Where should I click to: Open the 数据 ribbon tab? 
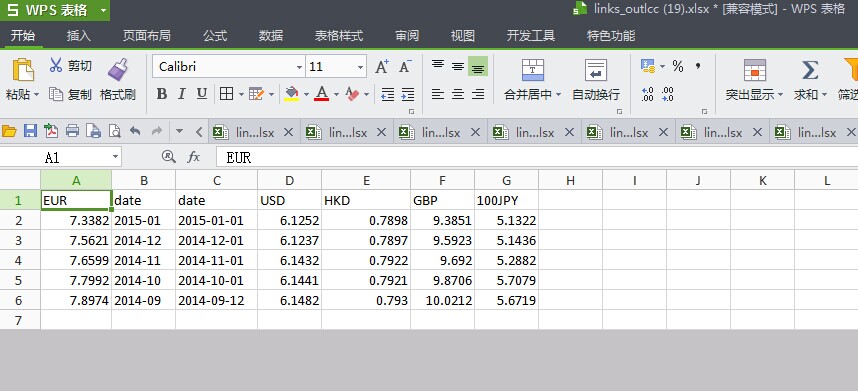pyautogui.click(x=271, y=36)
